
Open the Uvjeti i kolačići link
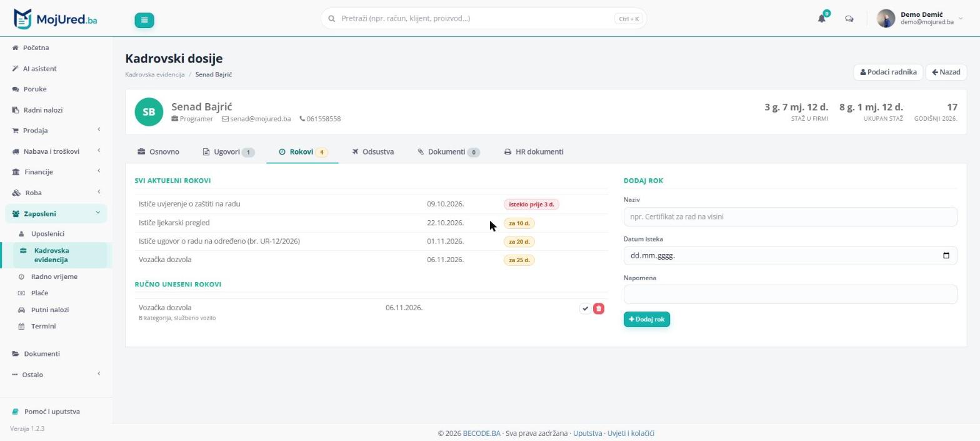coord(631,433)
